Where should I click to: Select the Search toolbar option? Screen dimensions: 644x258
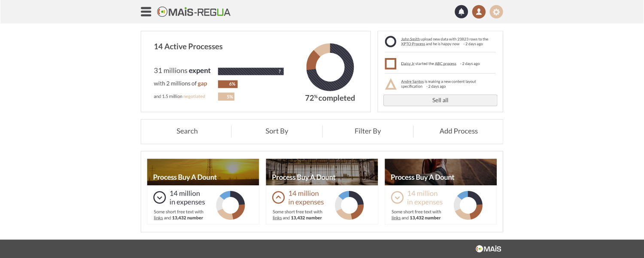pyautogui.click(x=187, y=131)
